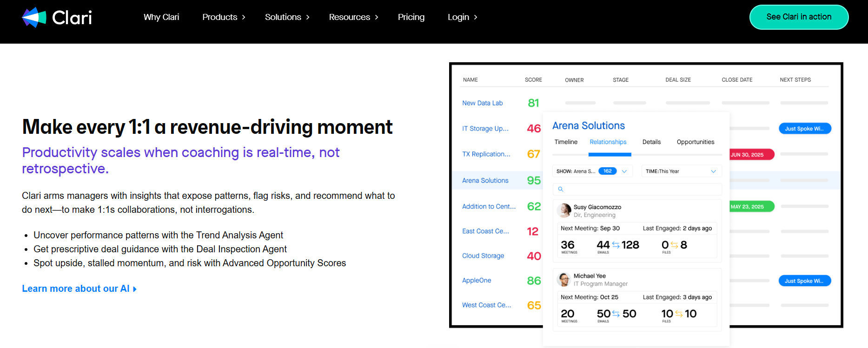This screenshot has width=868, height=348.
Task: Click the OWNER column header
Action: 574,80
